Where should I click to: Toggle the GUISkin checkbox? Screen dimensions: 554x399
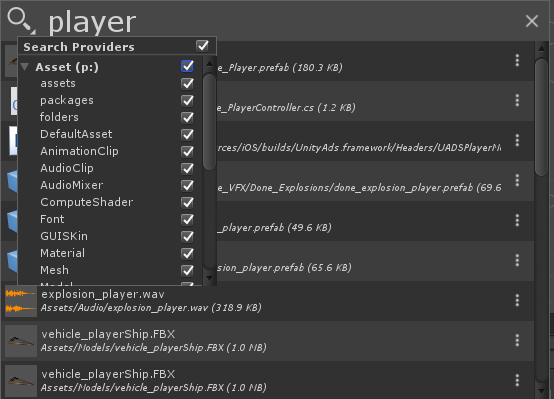coord(187,236)
